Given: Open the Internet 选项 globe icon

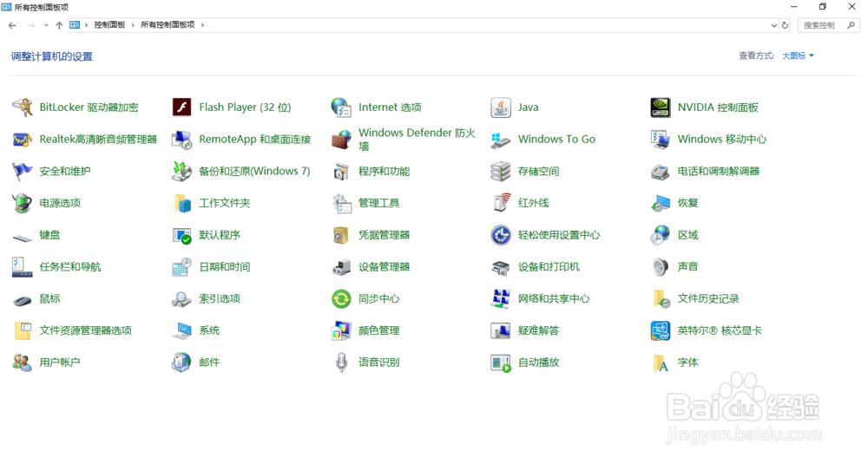Looking at the screenshot, I should [x=341, y=108].
